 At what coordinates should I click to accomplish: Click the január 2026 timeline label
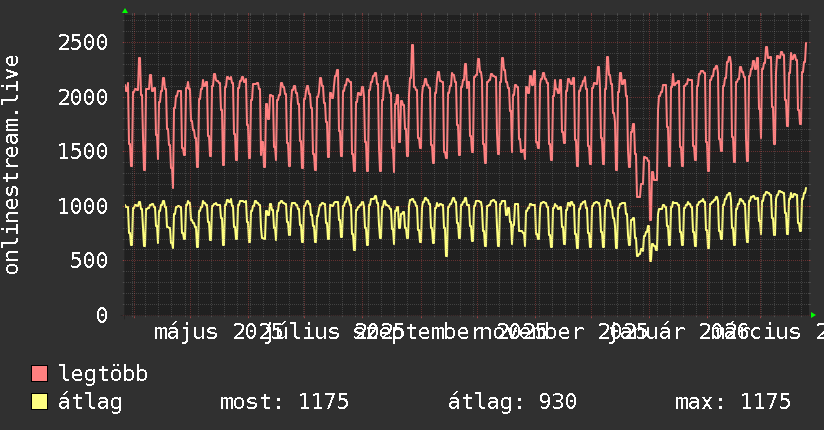coord(680,332)
